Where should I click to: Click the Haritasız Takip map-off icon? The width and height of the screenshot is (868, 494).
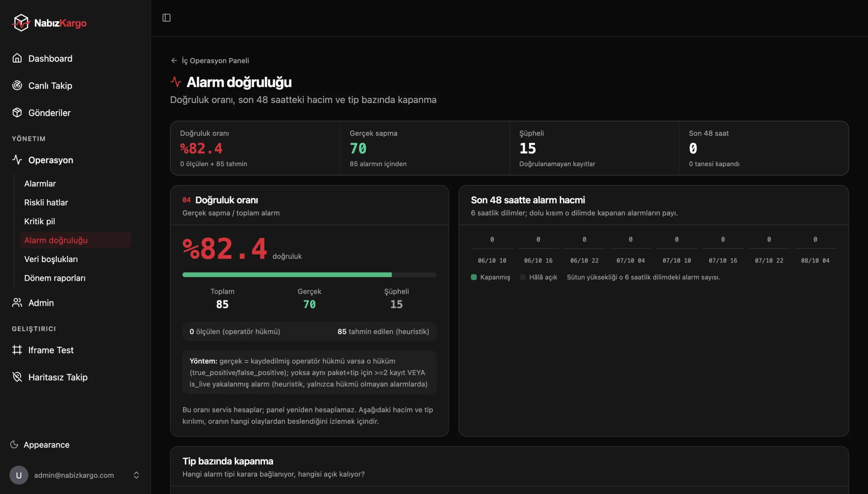click(17, 377)
